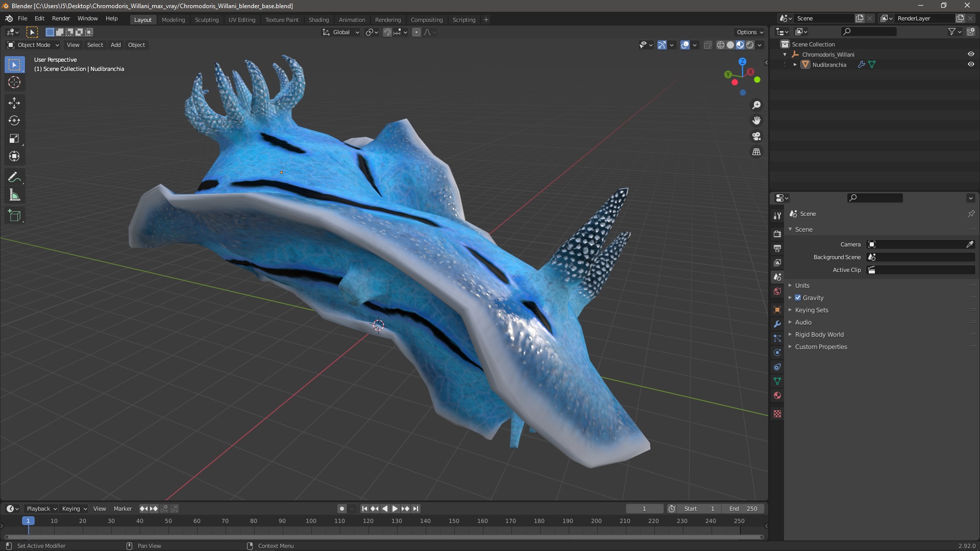
Task: Select the Move tool in toolbar
Action: pyautogui.click(x=14, y=103)
